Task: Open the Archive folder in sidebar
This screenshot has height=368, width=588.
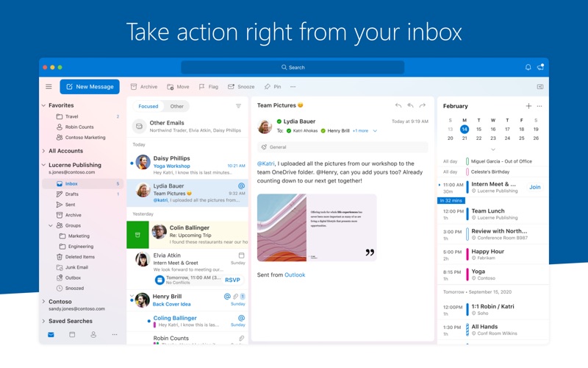Action: (x=83, y=215)
